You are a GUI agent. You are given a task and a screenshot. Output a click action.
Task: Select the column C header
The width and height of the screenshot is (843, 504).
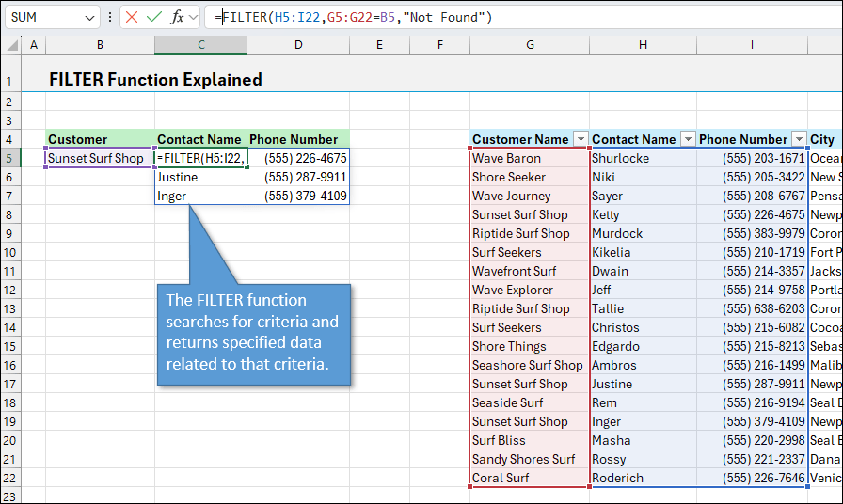[x=200, y=45]
